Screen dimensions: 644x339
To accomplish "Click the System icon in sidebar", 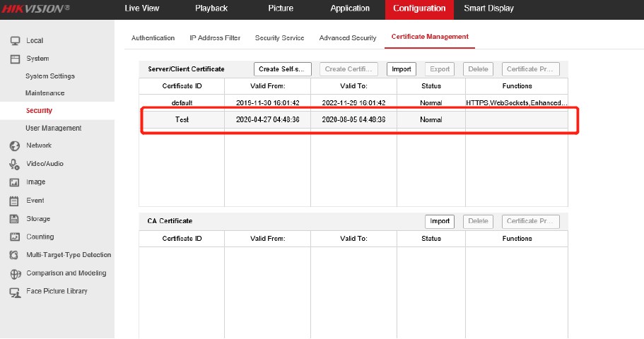I will pyautogui.click(x=13, y=59).
